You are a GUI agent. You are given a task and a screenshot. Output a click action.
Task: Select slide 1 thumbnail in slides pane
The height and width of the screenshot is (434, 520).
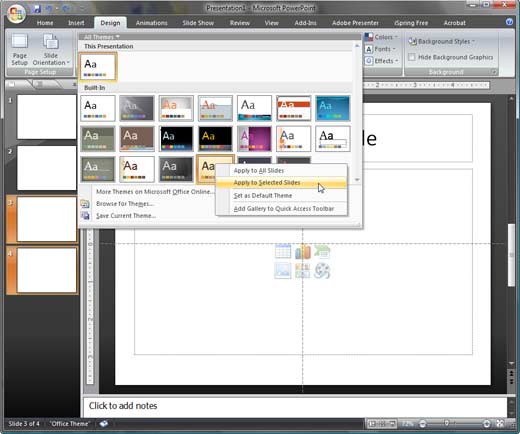coord(47,117)
